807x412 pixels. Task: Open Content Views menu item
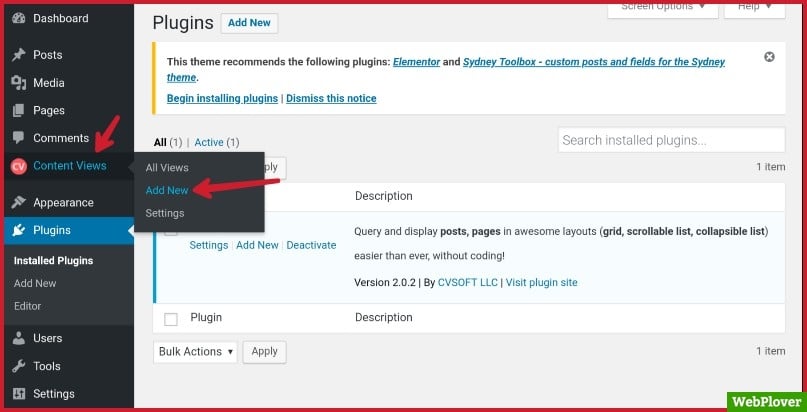[69, 166]
